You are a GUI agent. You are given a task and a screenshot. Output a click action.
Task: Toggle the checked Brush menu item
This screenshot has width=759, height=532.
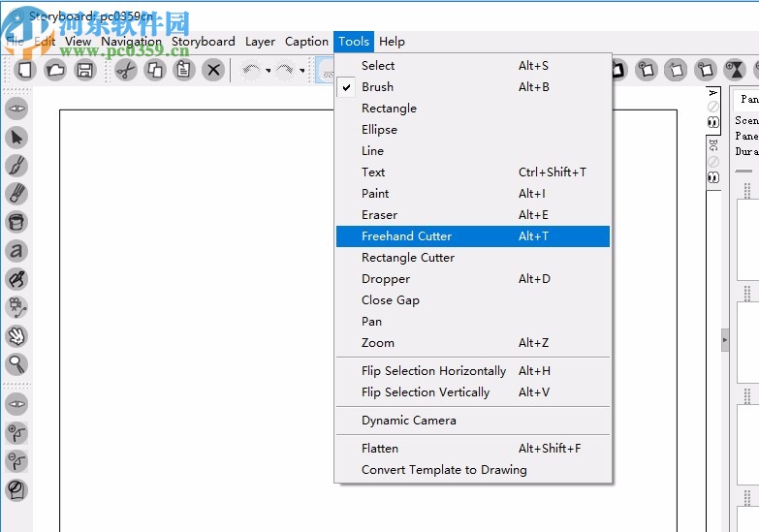coord(473,86)
